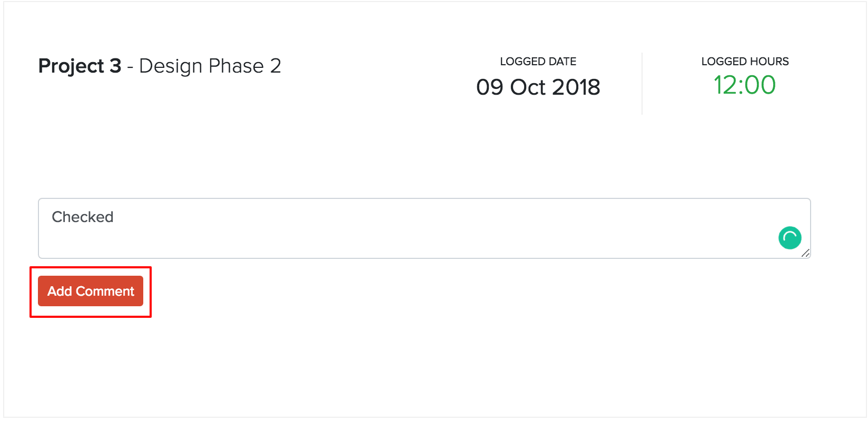Screen dimensions: 868x422
Task: Click the word Project in the heading
Action: tap(72, 67)
